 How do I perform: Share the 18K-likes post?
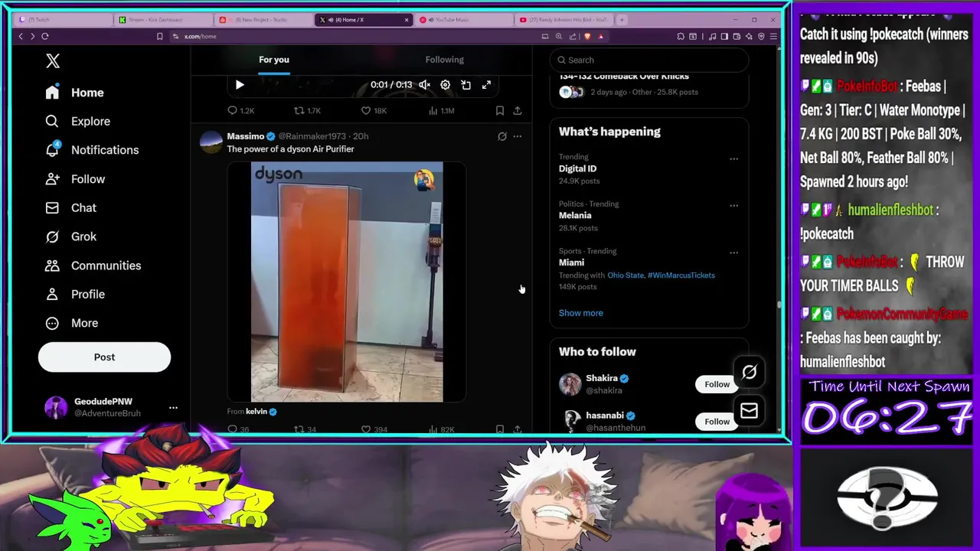point(518,111)
